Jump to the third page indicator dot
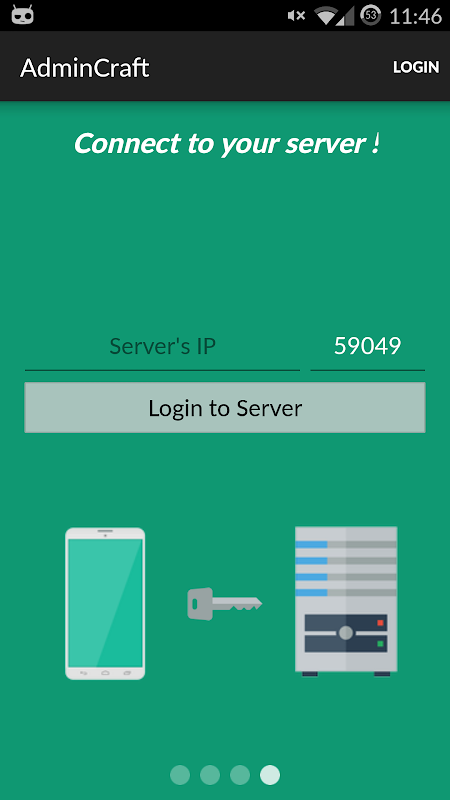450x800 pixels. pos(240,774)
